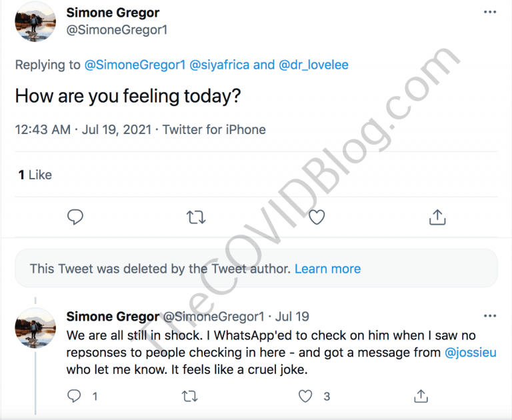
Task: Retweet the main tweet
Action: [196, 217]
